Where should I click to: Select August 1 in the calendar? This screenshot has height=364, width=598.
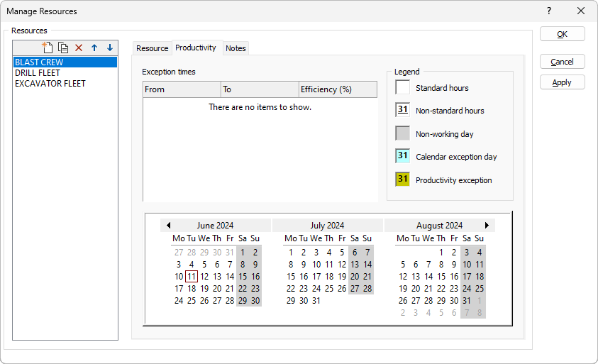click(x=441, y=253)
